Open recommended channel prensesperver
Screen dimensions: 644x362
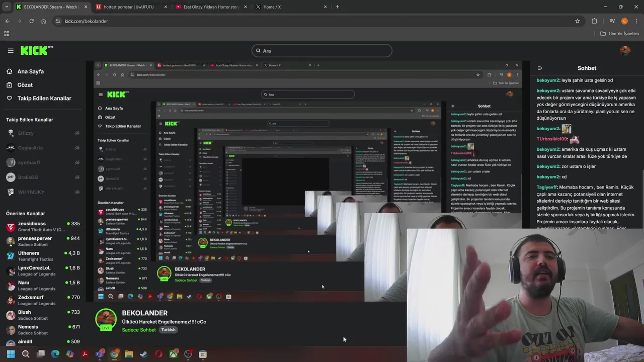pos(43,241)
